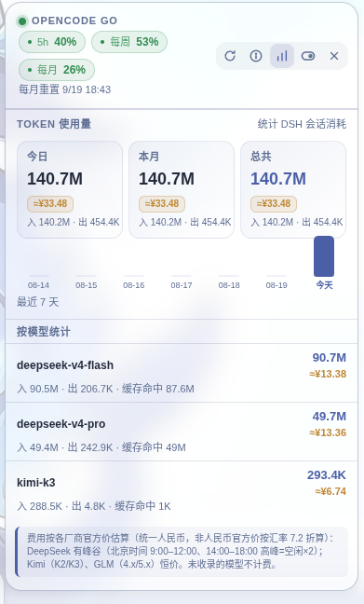This screenshot has width=364, height=604.
Task: Click the TOKEN 使用量 heading
Action: tap(54, 124)
